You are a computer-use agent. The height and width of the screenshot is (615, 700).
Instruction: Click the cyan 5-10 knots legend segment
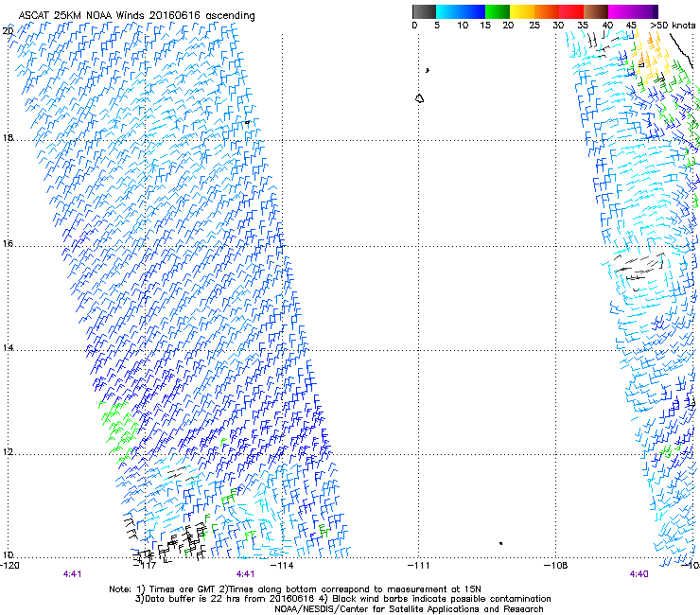click(448, 11)
